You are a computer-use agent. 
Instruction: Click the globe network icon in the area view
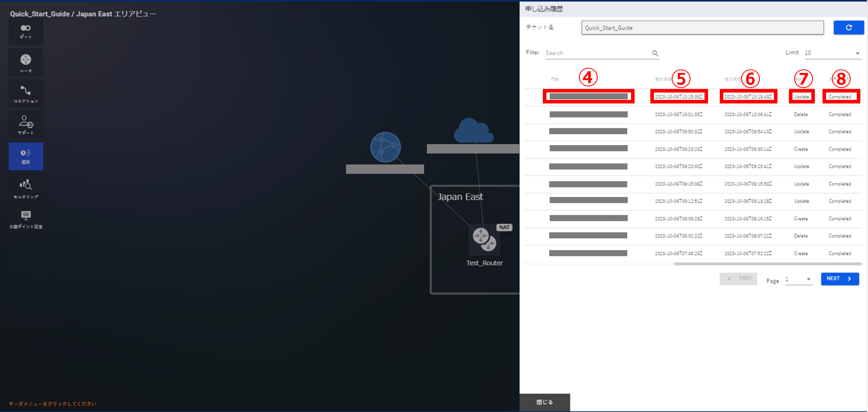385,147
